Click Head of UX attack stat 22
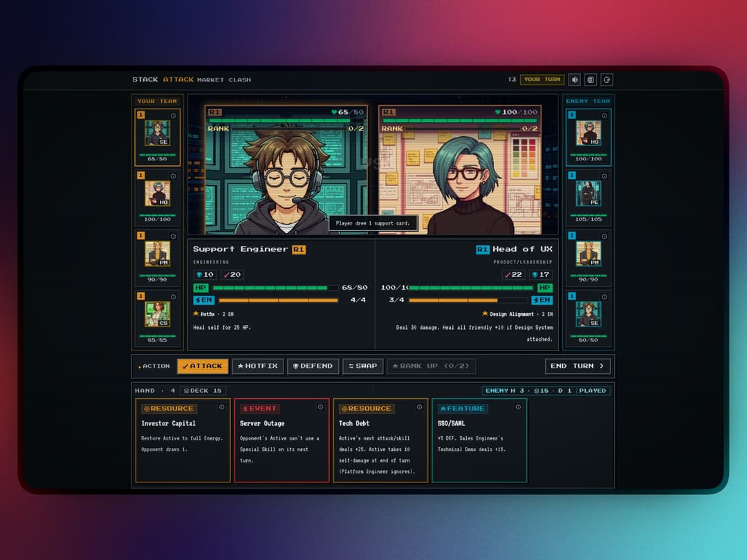This screenshot has height=560, width=747. click(x=513, y=274)
